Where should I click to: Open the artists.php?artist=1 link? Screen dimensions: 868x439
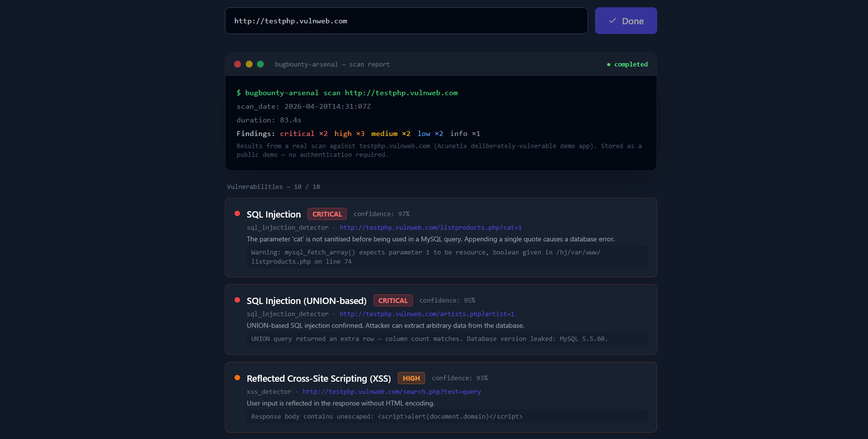click(427, 314)
